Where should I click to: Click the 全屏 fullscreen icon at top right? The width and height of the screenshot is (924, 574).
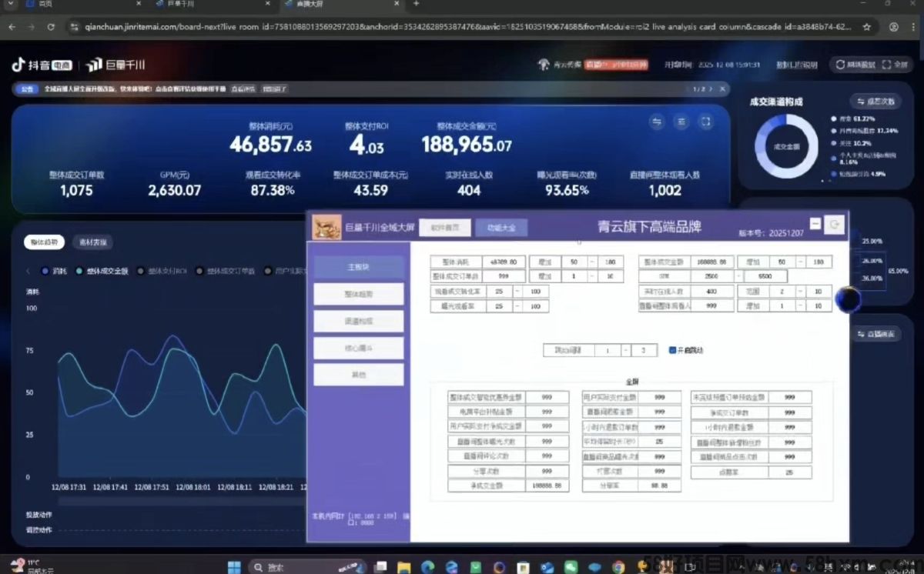pos(895,65)
